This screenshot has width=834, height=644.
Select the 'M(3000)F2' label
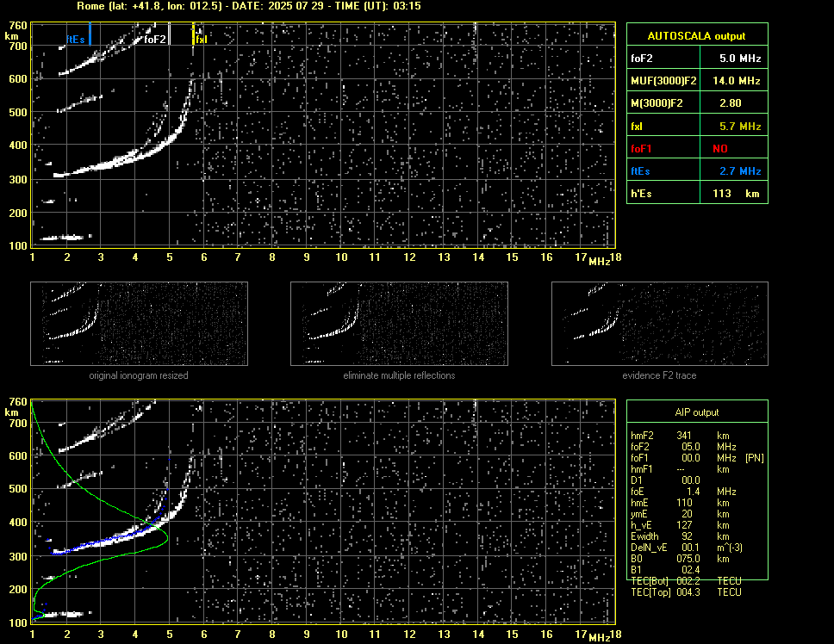(x=657, y=103)
